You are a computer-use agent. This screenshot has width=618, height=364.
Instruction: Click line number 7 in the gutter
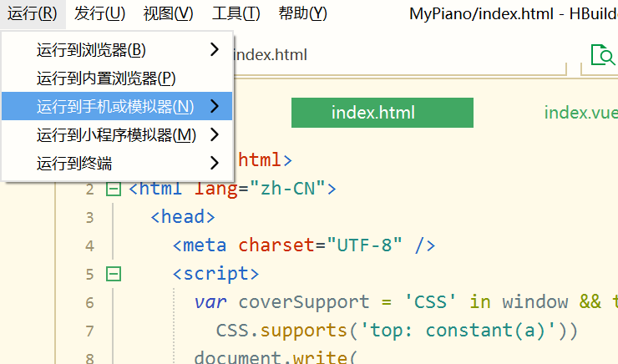click(x=89, y=331)
